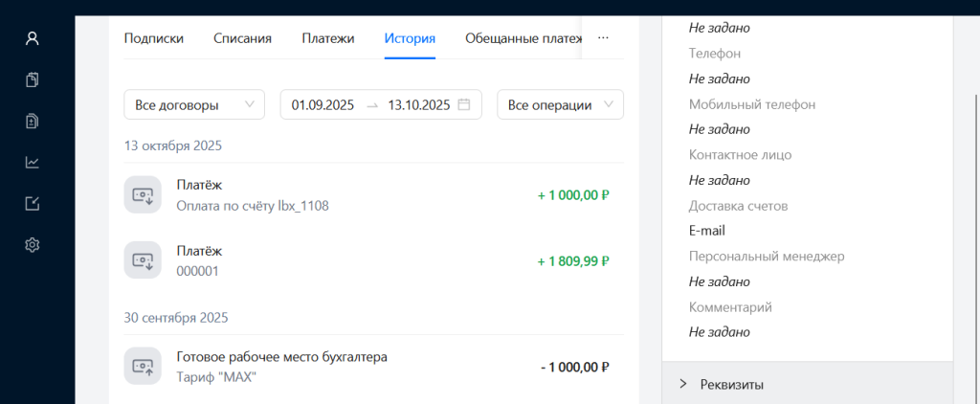Switch to the "Списания" tab
The image size is (980, 404).
pos(242,38)
